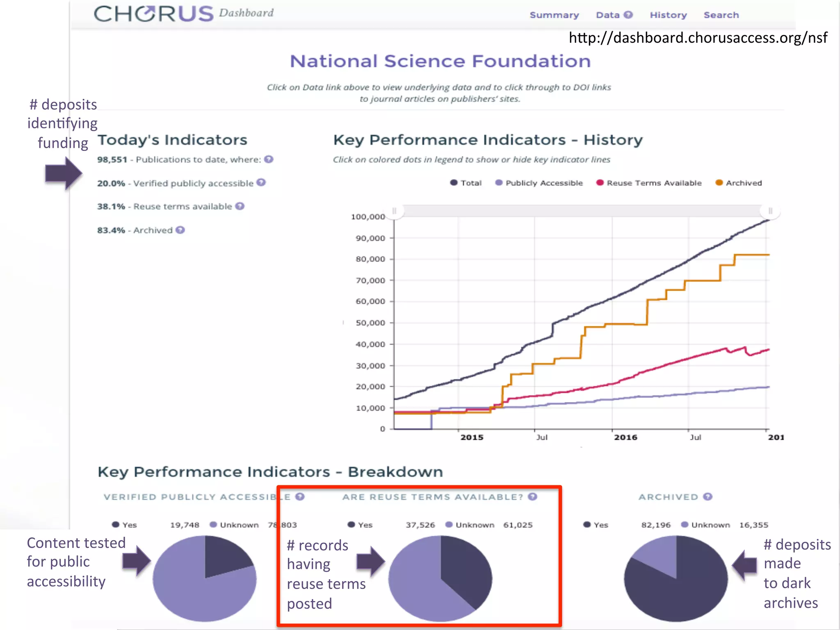
Task: Click Yes legend dot for archived pie
Action: click(x=587, y=525)
